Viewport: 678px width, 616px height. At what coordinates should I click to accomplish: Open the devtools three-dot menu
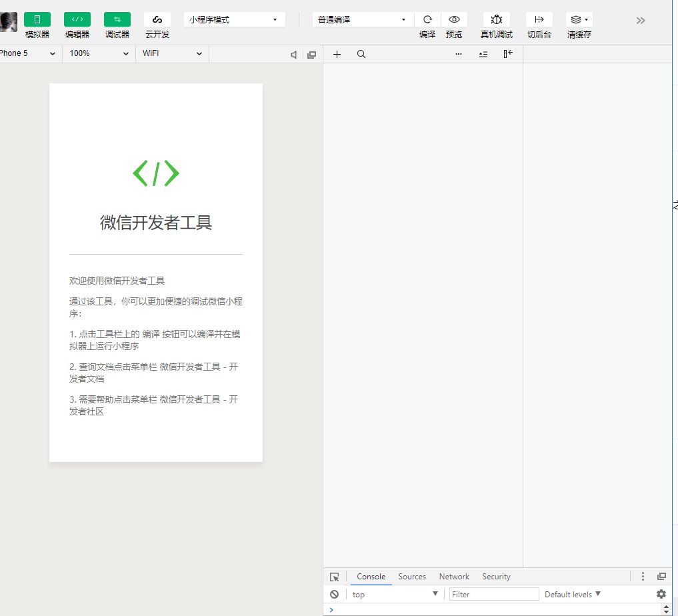pyautogui.click(x=643, y=576)
